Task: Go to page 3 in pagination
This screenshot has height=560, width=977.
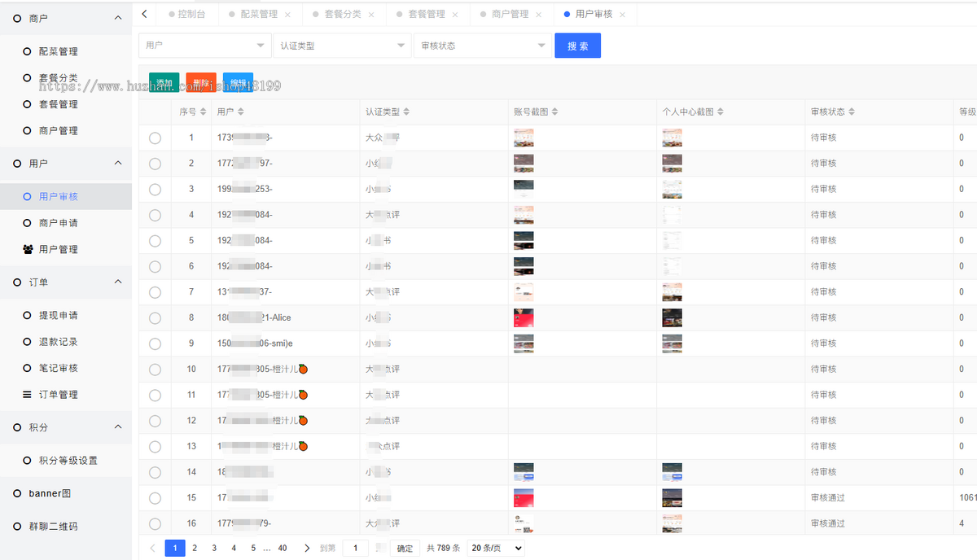Action: (x=214, y=548)
